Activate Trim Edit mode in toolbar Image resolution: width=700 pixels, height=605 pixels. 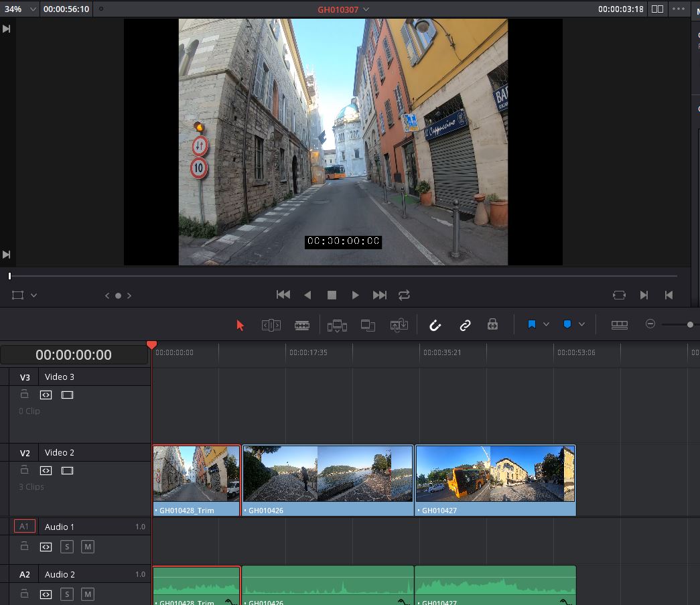tap(271, 325)
